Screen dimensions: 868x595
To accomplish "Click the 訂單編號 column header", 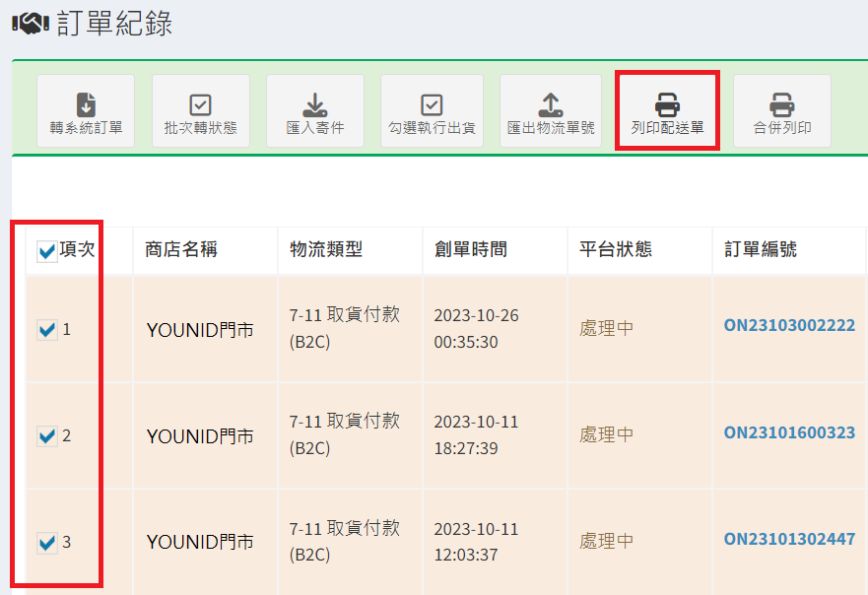I will (x=760, y=250).
